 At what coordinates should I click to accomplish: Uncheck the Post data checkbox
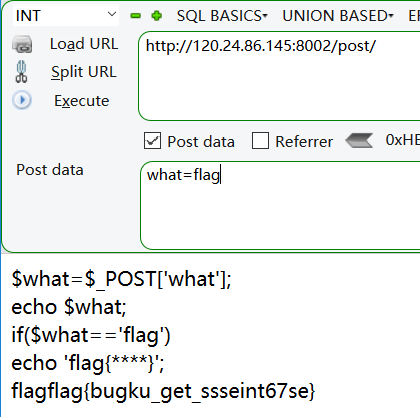pyautogui.click(x=152, y=140)
